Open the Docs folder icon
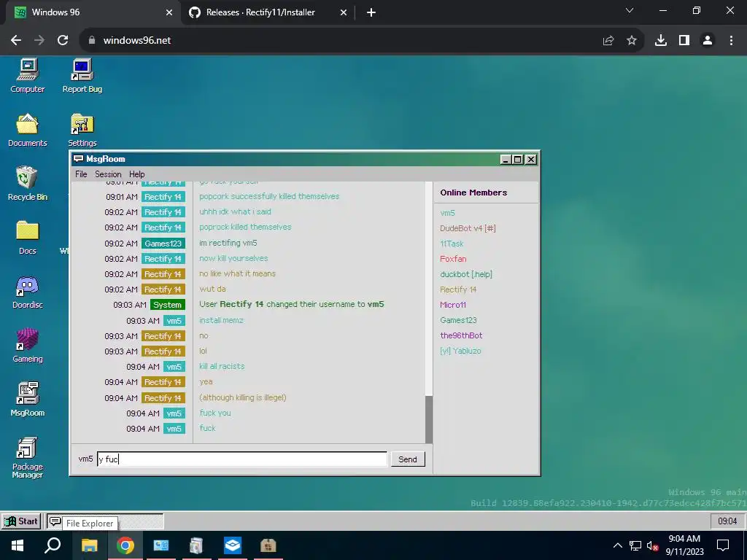 (x=27, y=238)
